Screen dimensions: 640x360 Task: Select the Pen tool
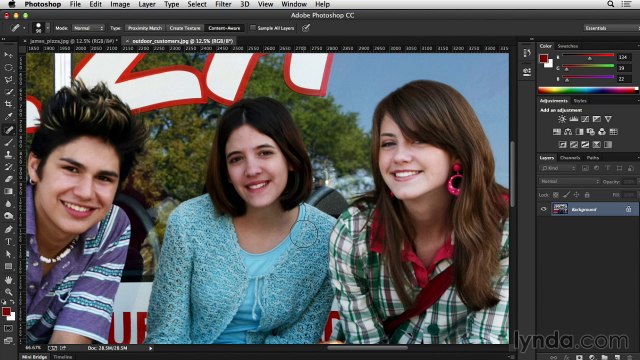[8, 229]
